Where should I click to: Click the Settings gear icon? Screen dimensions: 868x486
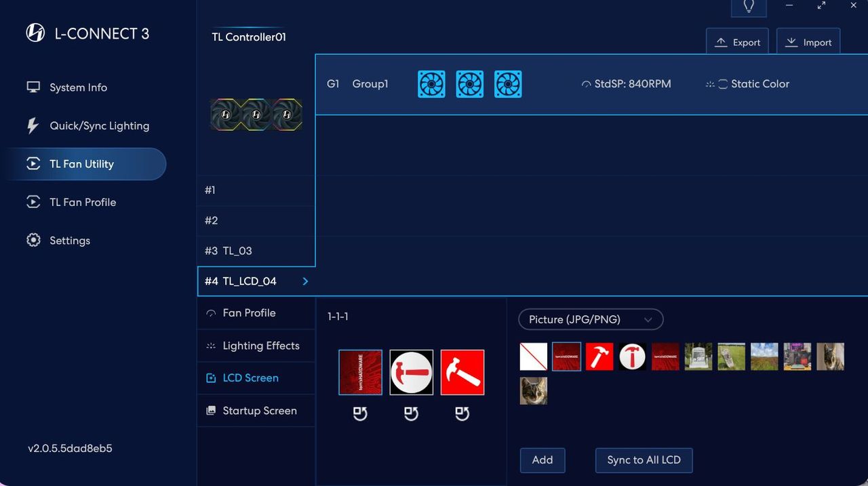pyautogui.click(x=33, y=240)
